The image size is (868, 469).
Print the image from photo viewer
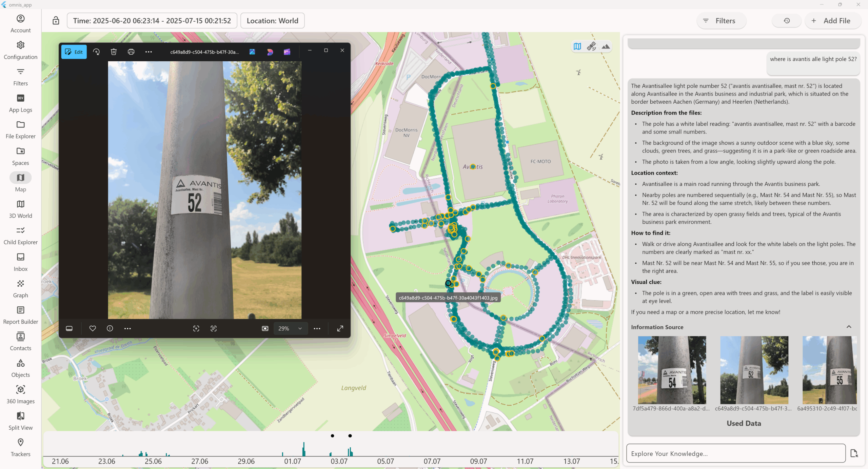click(x=131, y=52)
